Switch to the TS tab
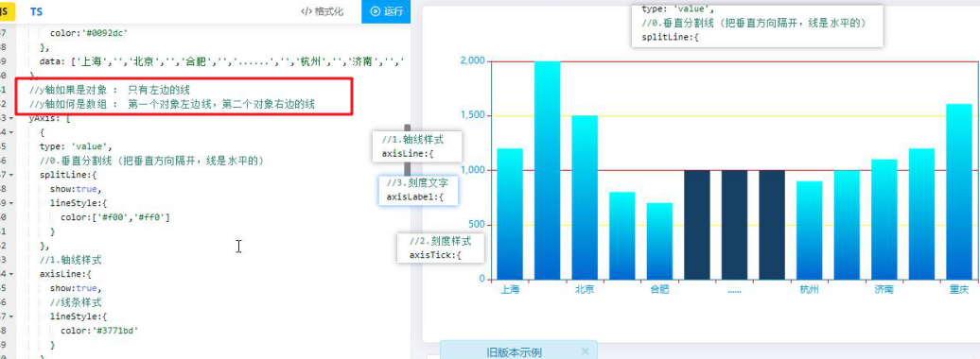980x359 pixels. [x=36, y=12]
